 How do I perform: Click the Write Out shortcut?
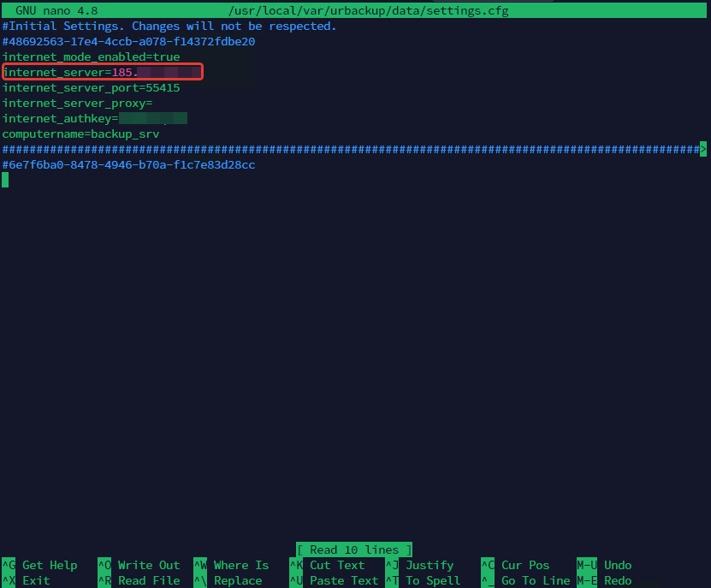pyautogui.click(x=148, y=565)
